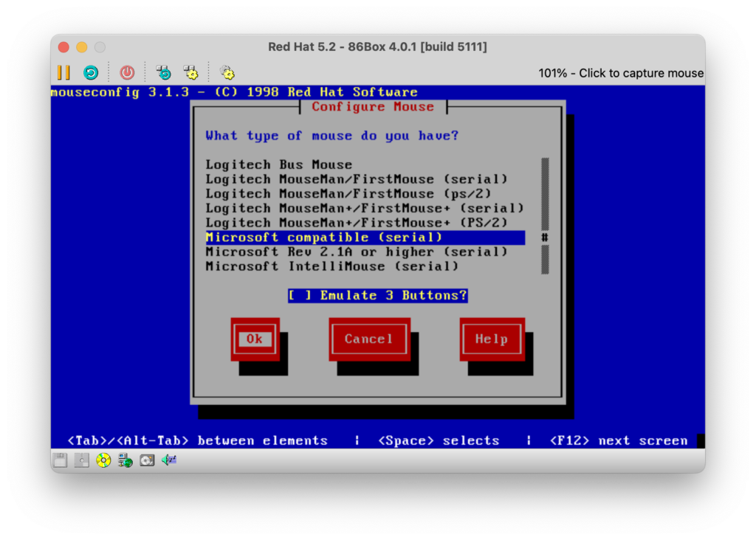Click the 3.5-inch floppy drive status icon
Screen dimensions: 756x540
61,460
